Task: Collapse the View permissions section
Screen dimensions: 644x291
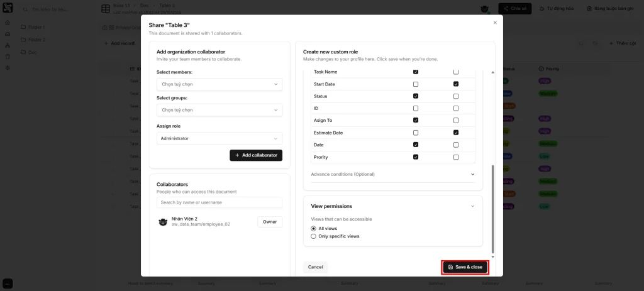Action: (x=472, y=206)
